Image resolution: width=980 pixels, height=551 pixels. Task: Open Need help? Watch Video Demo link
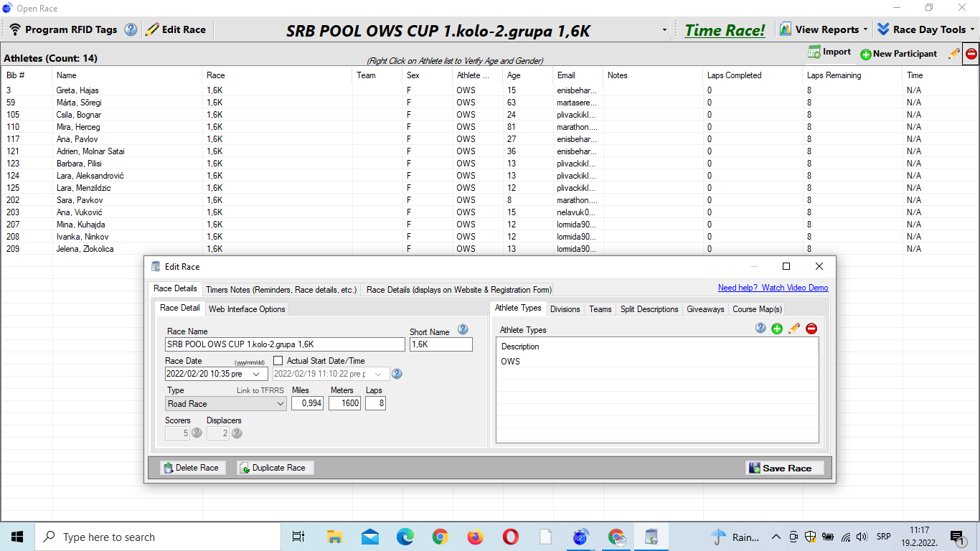pos(773,288)
